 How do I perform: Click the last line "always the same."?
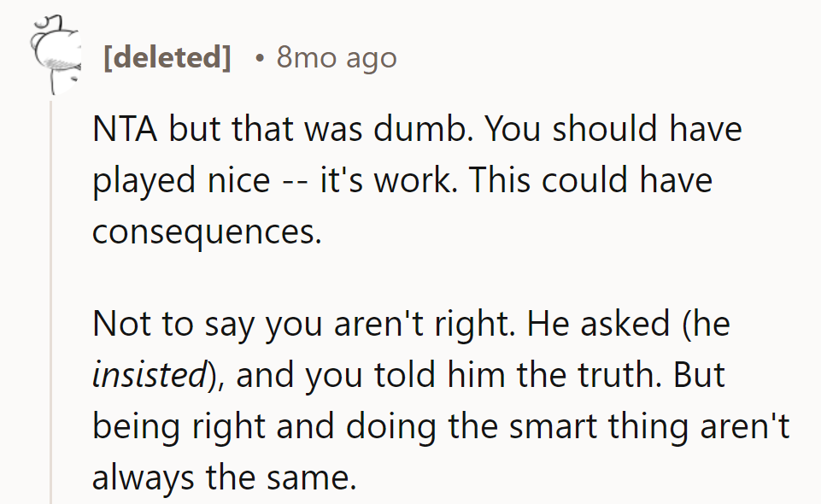pos(223,478)
